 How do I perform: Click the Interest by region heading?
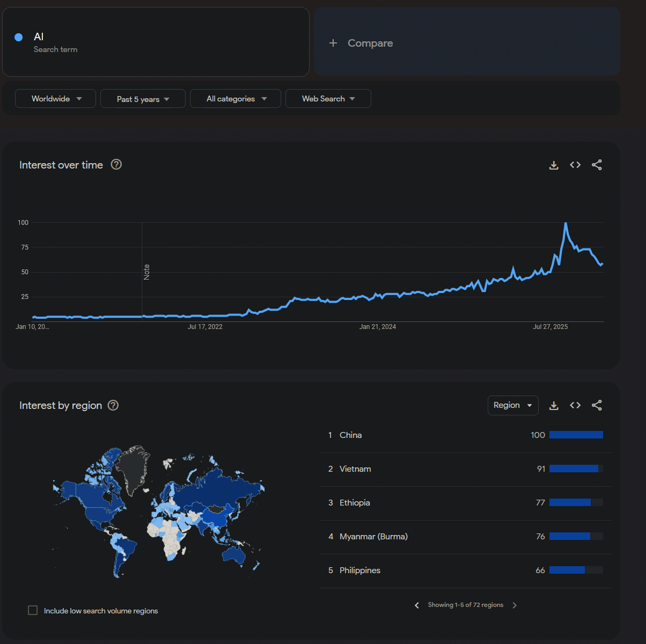click(61, 406)
